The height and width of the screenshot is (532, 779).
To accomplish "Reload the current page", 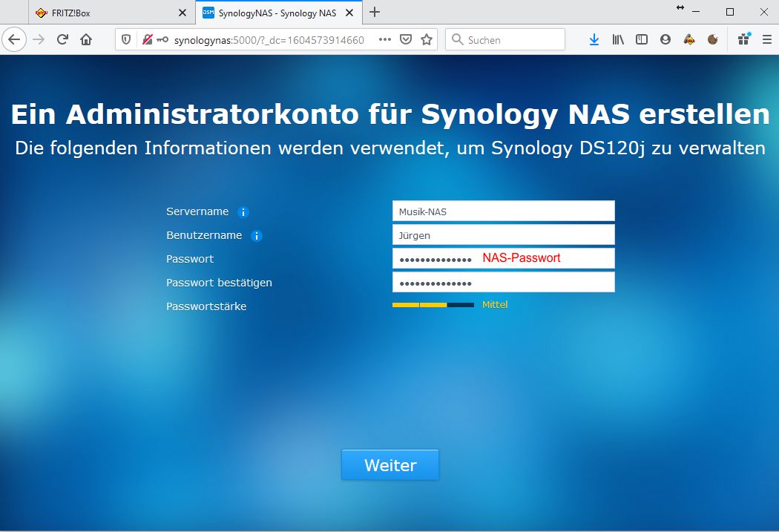I will (62, 40).
